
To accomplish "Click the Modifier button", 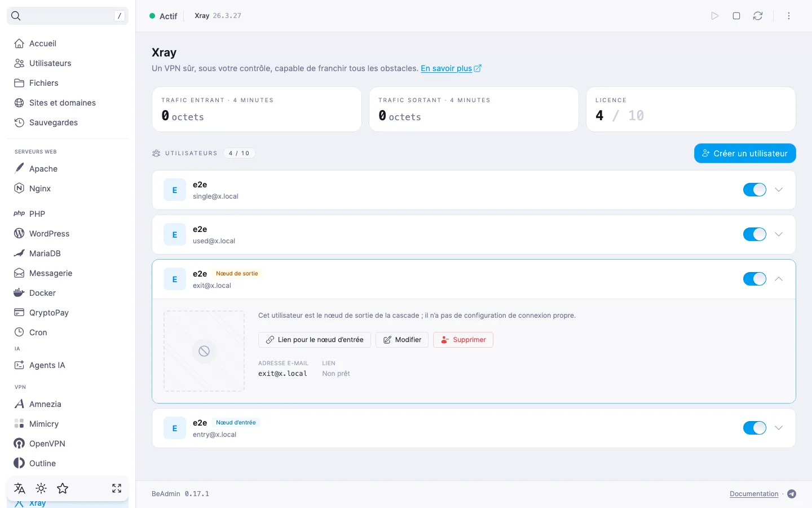I will click(x=402, y=340).
